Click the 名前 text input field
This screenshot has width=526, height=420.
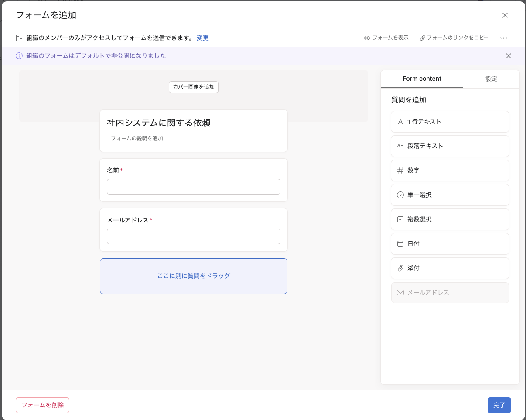pos(194,187)
